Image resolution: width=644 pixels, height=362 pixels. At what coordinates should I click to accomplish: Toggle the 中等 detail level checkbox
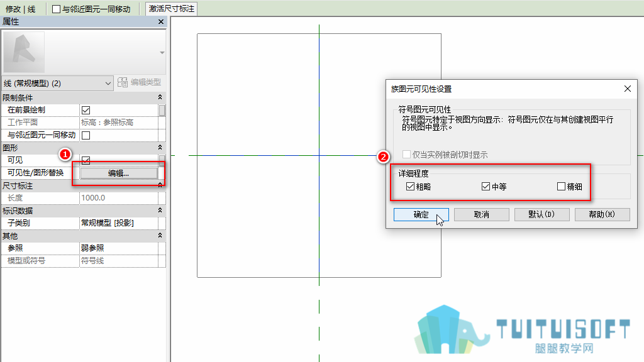(x=486, y=186)
